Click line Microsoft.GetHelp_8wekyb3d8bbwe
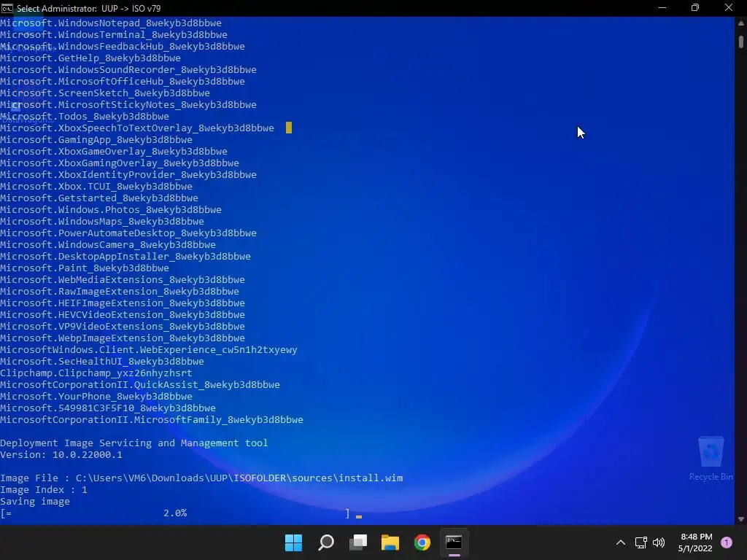Viewport: 747px width, 560px height. (90, 58)
